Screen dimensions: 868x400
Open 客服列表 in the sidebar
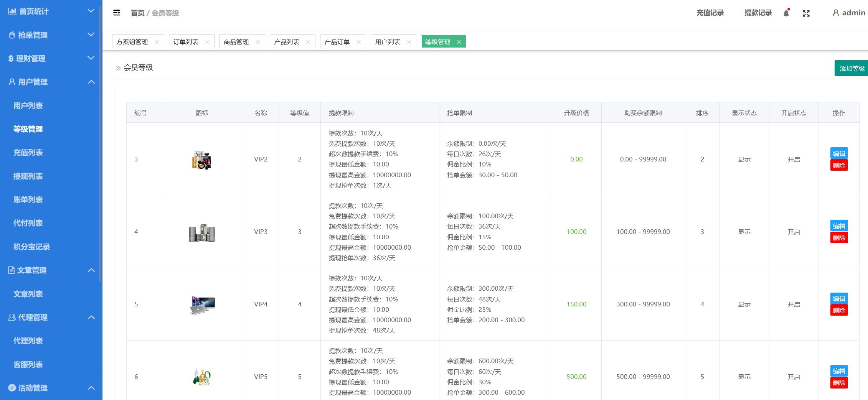pyautogui.click(x=28, y=364)
